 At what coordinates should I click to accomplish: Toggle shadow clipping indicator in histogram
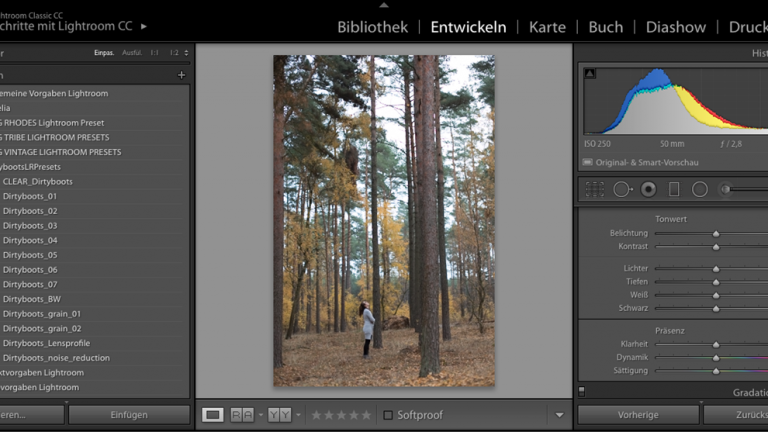click(x=590, y=73)
